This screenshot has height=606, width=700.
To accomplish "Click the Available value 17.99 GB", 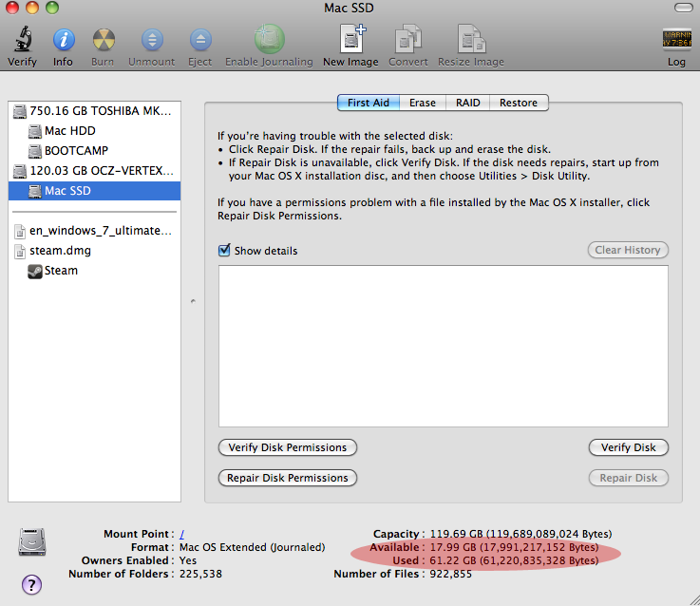I will click(x=514, y=547).
